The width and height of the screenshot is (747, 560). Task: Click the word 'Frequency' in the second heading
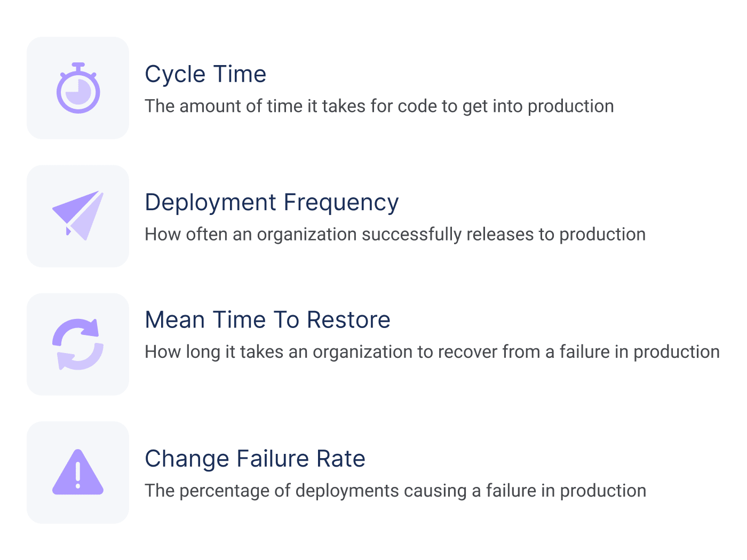[341, 203]
